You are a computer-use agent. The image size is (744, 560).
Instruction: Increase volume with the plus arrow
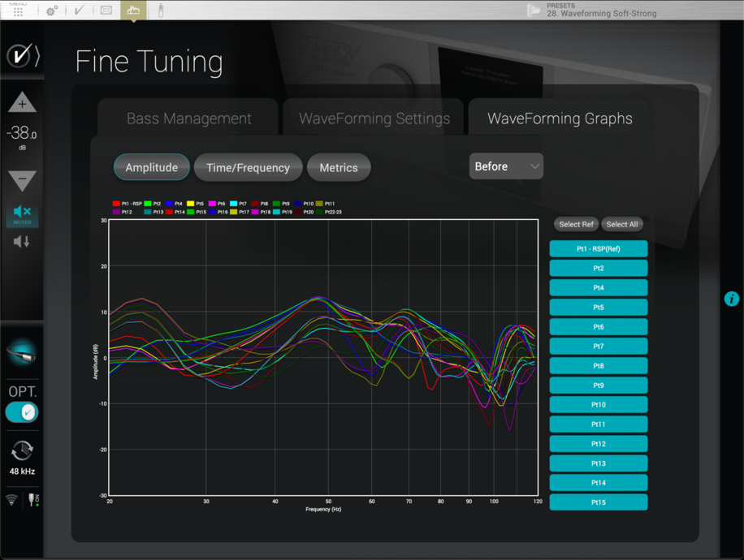point(22,103)
